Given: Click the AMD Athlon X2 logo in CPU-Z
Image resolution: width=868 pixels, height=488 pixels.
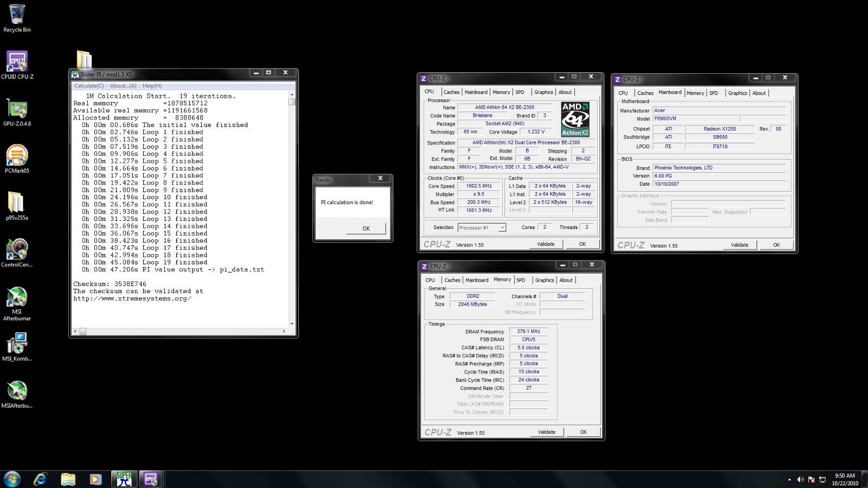Looking at the screenshot, I should tap(575, 119).
